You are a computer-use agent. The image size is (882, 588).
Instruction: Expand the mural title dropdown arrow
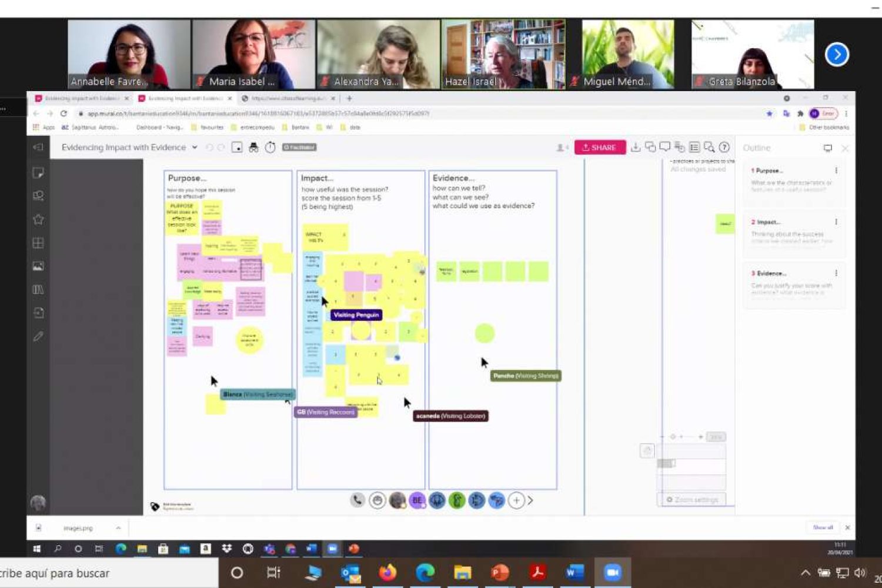click(195, 148)
